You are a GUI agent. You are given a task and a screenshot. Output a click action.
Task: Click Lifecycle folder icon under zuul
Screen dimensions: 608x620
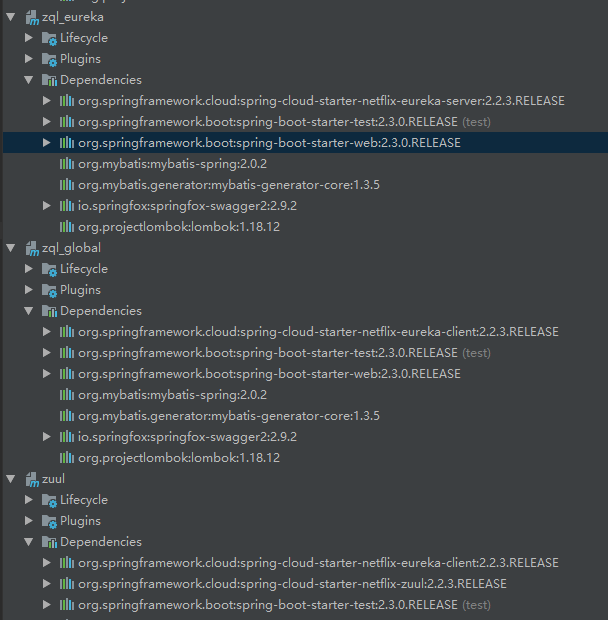[49, 500]
